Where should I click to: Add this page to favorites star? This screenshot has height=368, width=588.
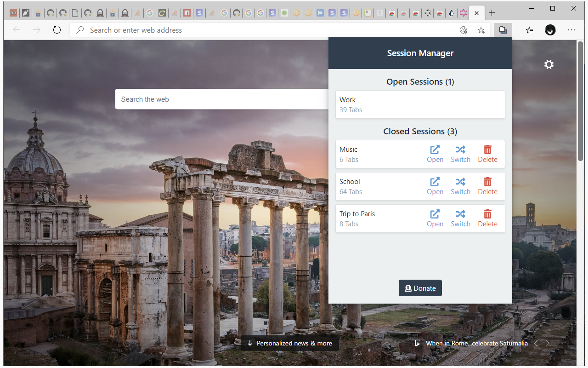(x=481, y=30)
